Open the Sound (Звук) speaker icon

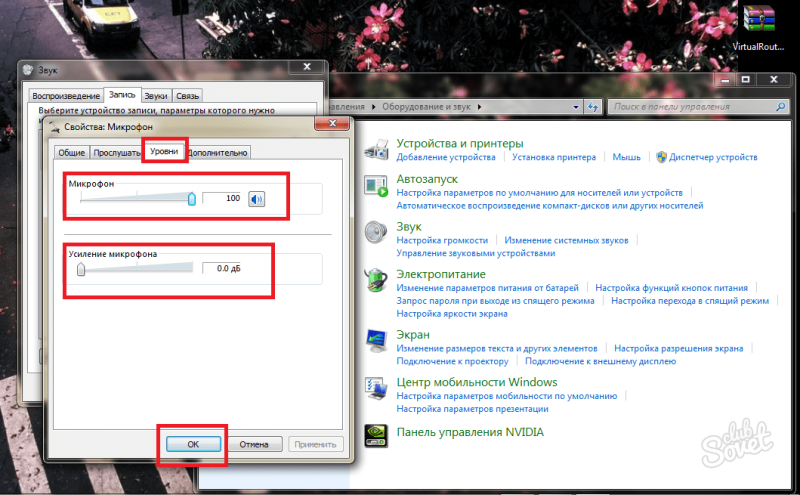point(377,233)
